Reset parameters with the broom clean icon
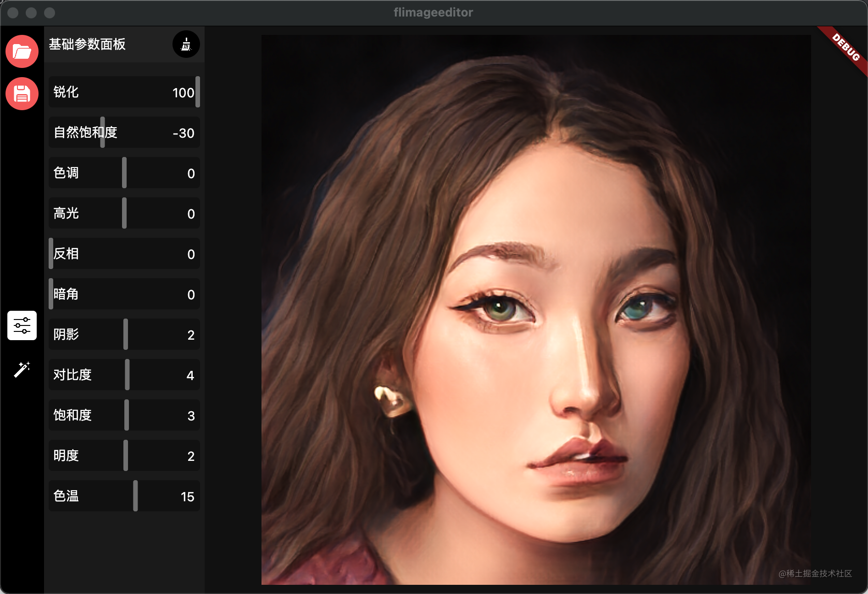The width and height of the screenshot is (868, 594). [186, 44]
